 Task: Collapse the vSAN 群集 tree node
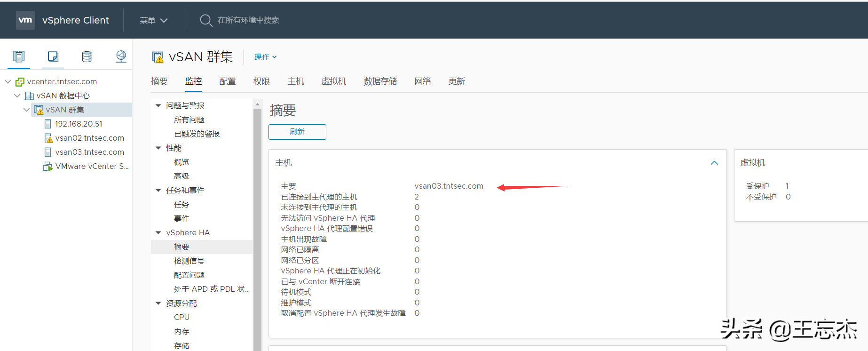(x=27, y=110)
